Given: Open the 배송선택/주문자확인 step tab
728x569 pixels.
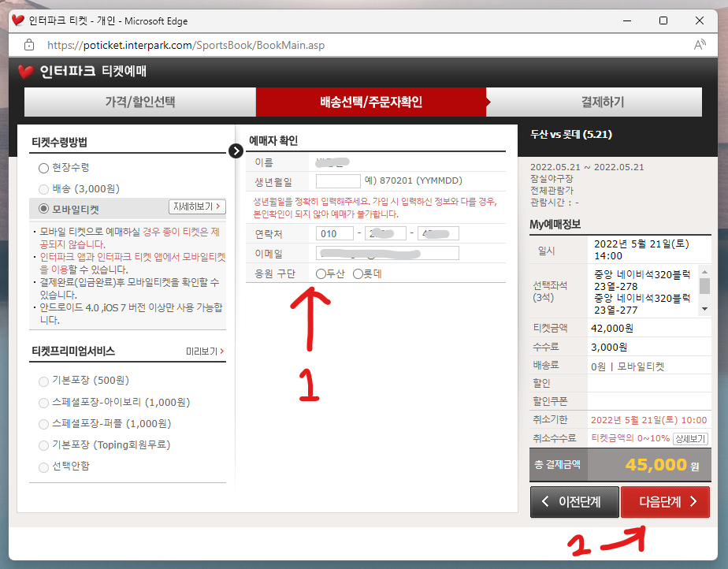Looking at the screenshot, I should click(x=371, y=102).
